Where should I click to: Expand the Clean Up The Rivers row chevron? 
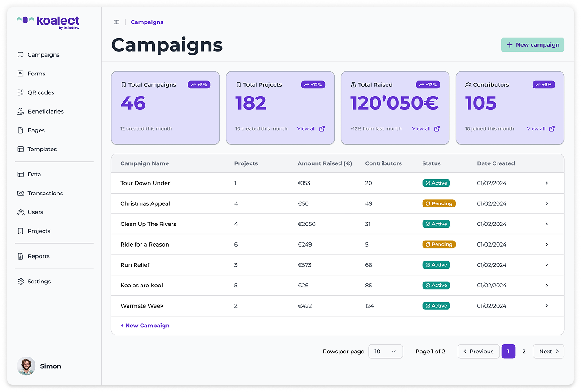[x=546, y=224]
